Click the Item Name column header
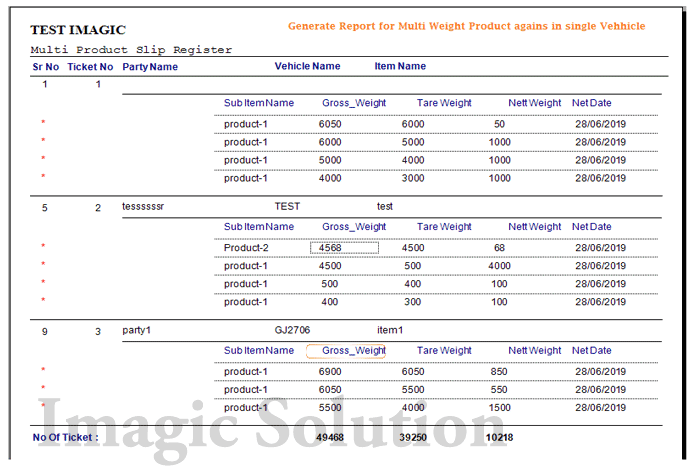 coord(400,66)
